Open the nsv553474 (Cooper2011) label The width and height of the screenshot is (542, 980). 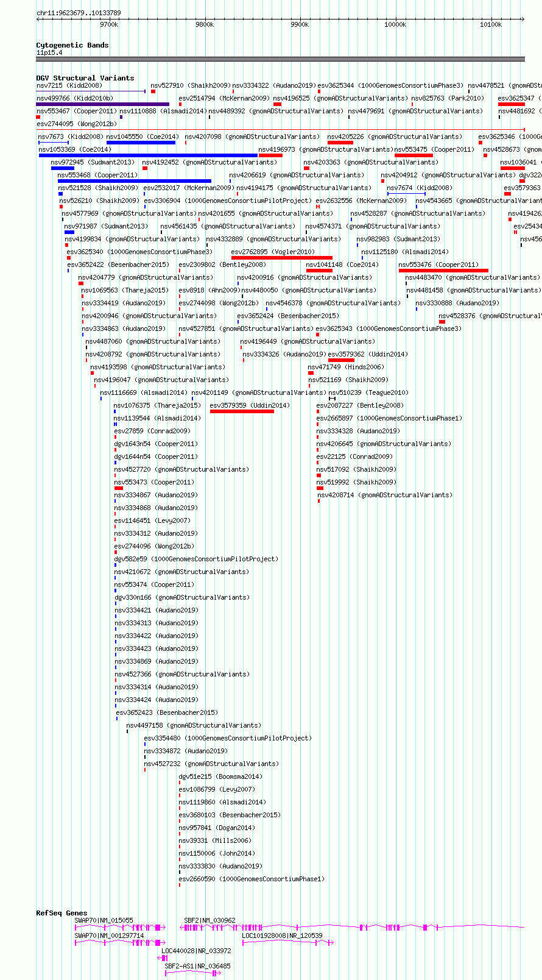154,584
